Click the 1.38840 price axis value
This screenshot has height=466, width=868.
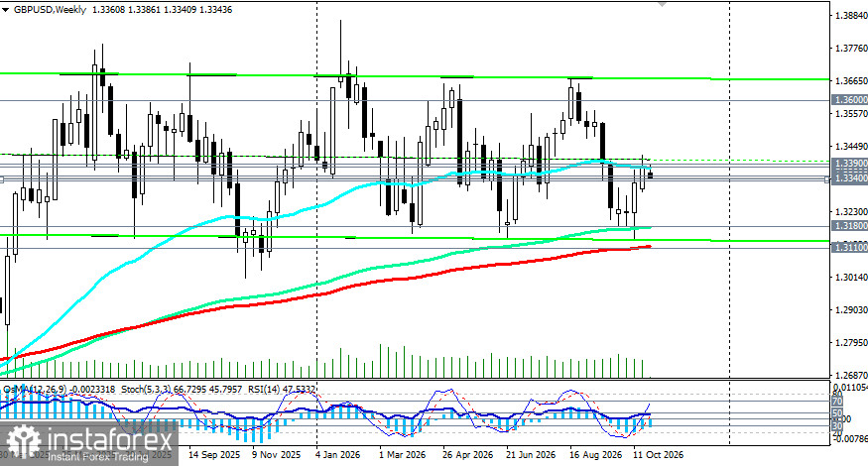851,16
